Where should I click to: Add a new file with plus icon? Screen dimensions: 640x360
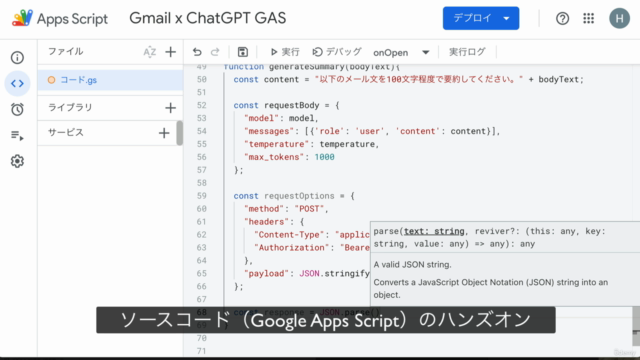tap(171, 52)
